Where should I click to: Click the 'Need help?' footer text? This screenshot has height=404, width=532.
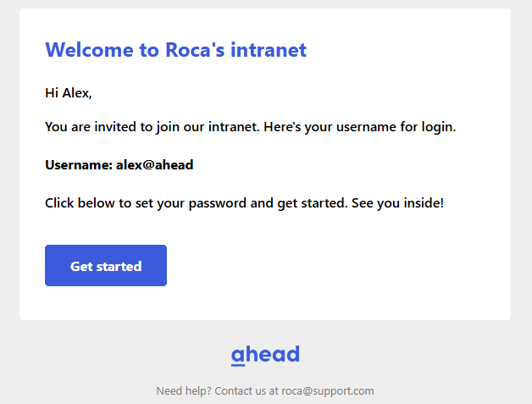tap(184, 391)
